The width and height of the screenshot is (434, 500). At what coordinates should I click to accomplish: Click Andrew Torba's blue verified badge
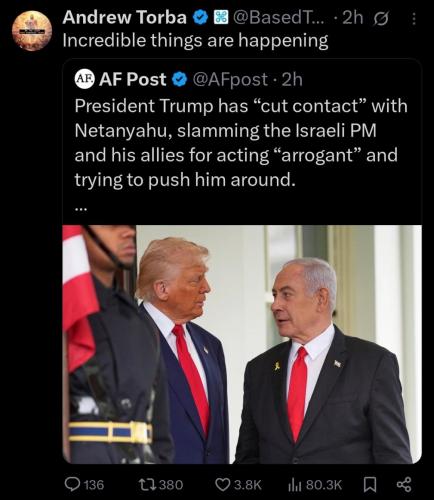[x=201, y=17]
